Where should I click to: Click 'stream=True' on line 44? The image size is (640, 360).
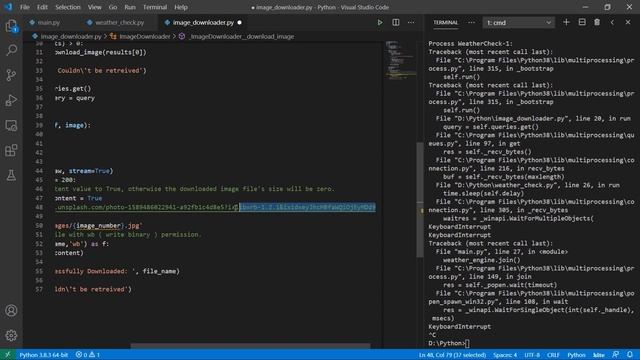[x=89, y=171]
